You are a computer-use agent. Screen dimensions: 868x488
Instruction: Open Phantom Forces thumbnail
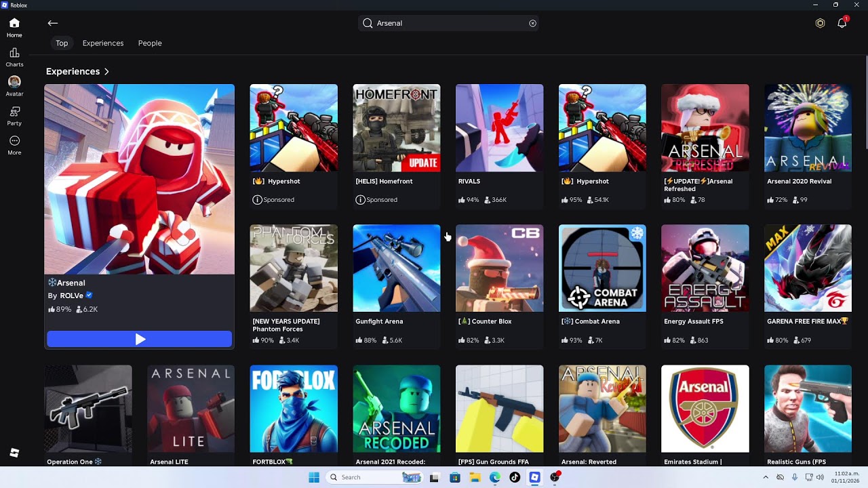pyautogui.click(x=294, y=268)
